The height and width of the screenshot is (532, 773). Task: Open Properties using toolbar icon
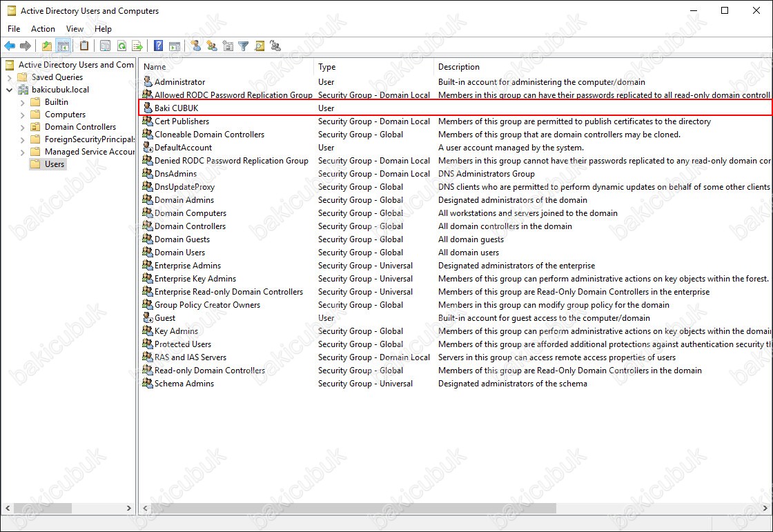coord(105,46)
